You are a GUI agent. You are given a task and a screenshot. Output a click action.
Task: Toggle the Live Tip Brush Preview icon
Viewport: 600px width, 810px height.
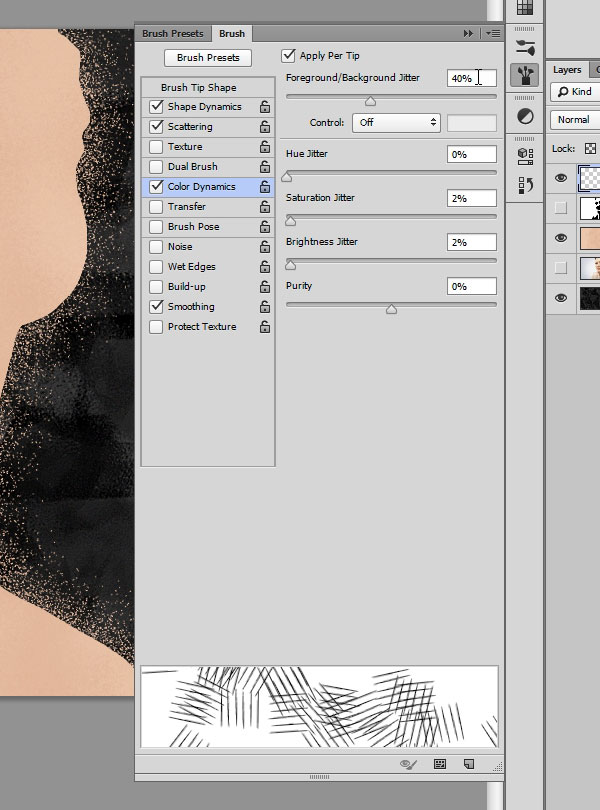[407, 764]
